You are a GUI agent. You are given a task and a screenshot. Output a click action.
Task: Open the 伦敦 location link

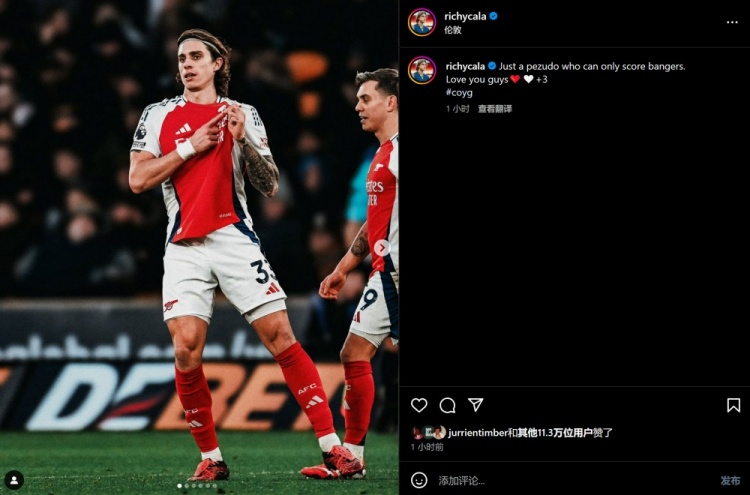pyautogui.click(x=452, y=30)
